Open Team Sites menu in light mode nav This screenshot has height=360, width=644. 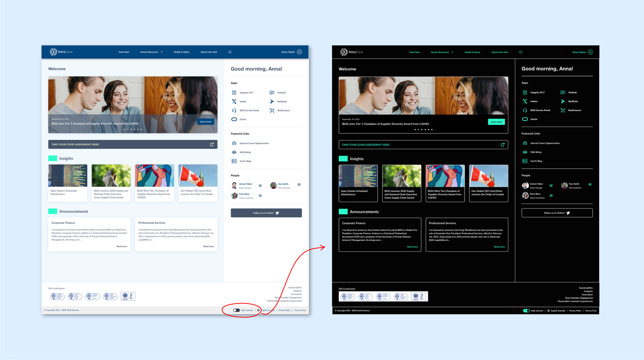coord(124,52)
